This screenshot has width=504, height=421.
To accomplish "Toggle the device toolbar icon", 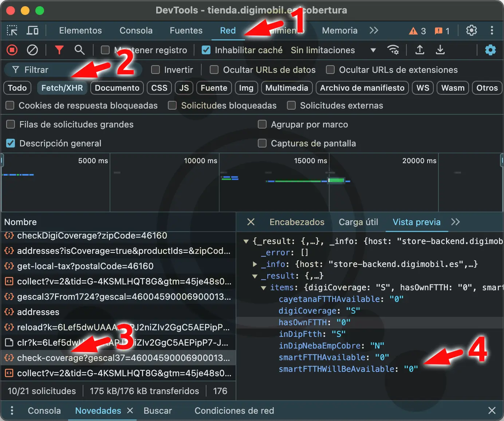I will click(x=32, y=31).
